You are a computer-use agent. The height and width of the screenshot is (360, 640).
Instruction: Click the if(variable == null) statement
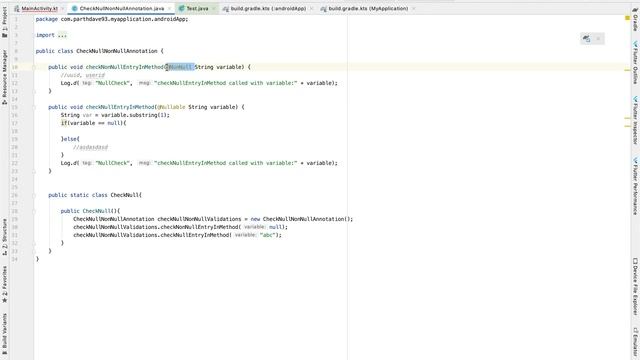[93, 123]
